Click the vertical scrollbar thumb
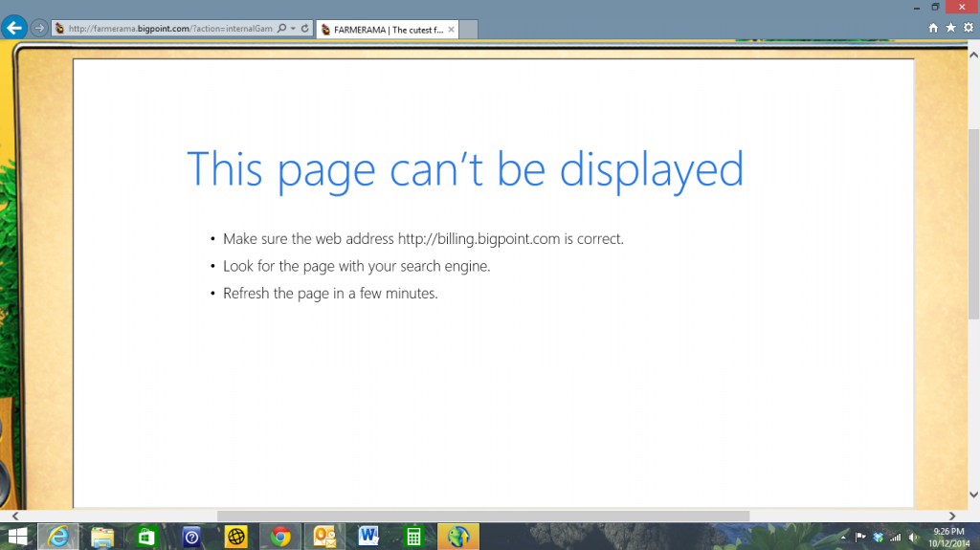980x550 pixels. [x=973, y=224]
